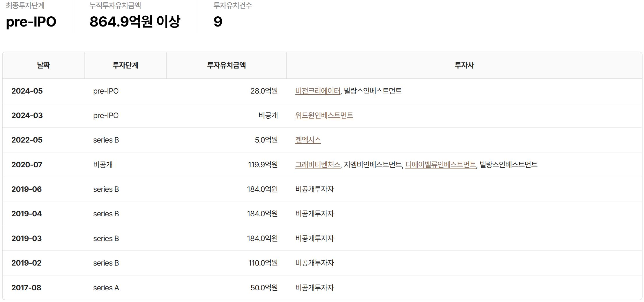
Task: Click the 28.0억원 amount cell
Action: pyautogui.click(x=264, y=91)
